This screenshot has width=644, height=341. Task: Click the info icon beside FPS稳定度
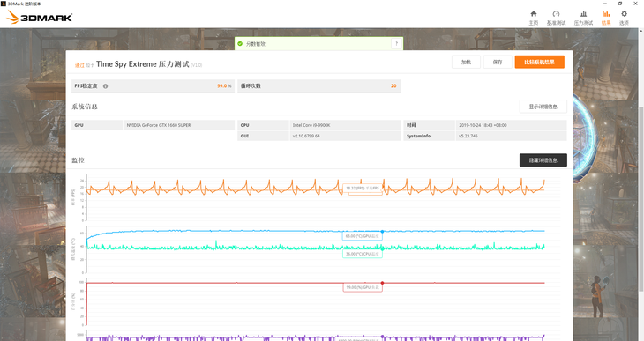point(105,86)
